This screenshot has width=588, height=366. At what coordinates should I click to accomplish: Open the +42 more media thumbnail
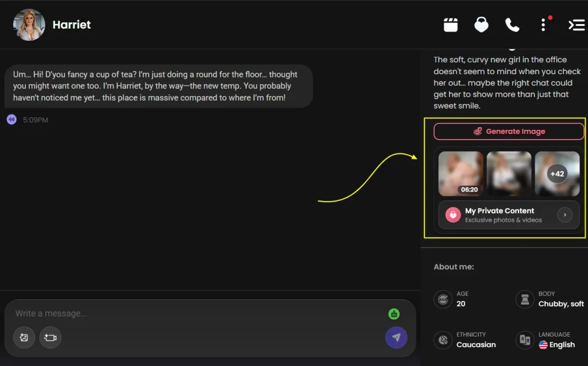click(557, 174)
